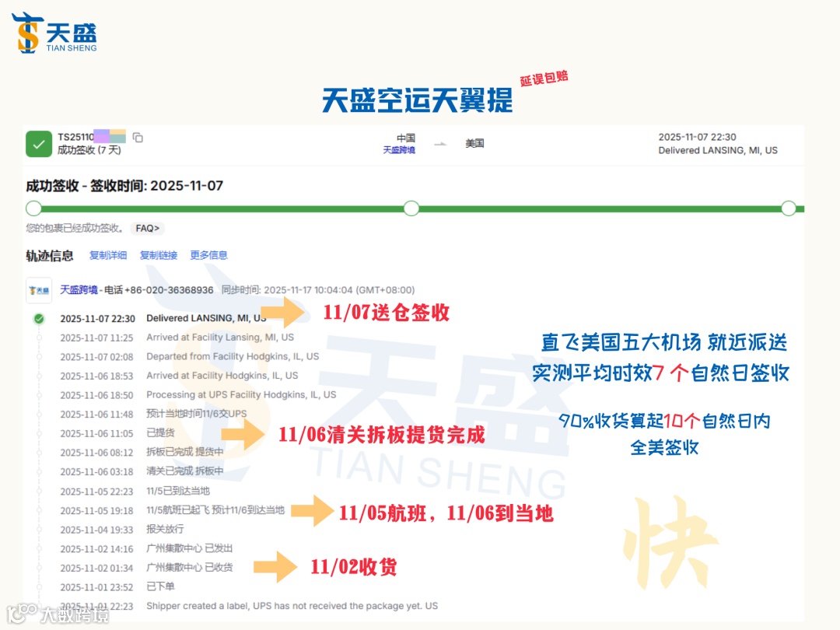
Task: Click the 广州集散中心 已收货 row
Action: point(190,567)
